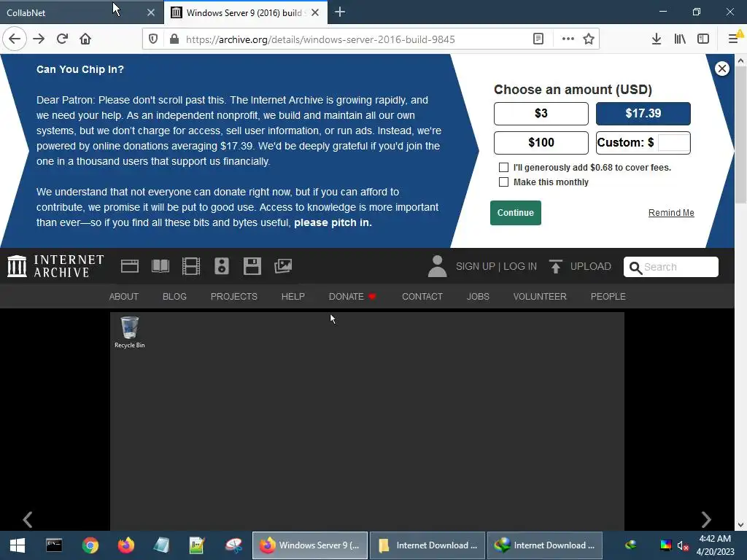Open the HELP menu item
This screenshot has width=747, height=560.
[x=293, y=296]
